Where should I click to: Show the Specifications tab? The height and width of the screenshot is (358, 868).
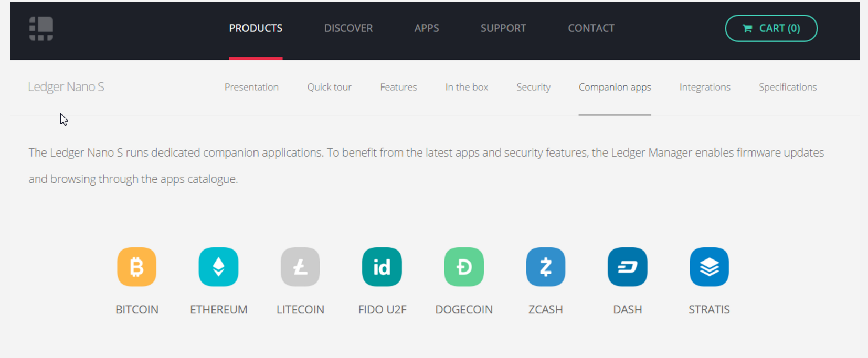click(788, 87)
